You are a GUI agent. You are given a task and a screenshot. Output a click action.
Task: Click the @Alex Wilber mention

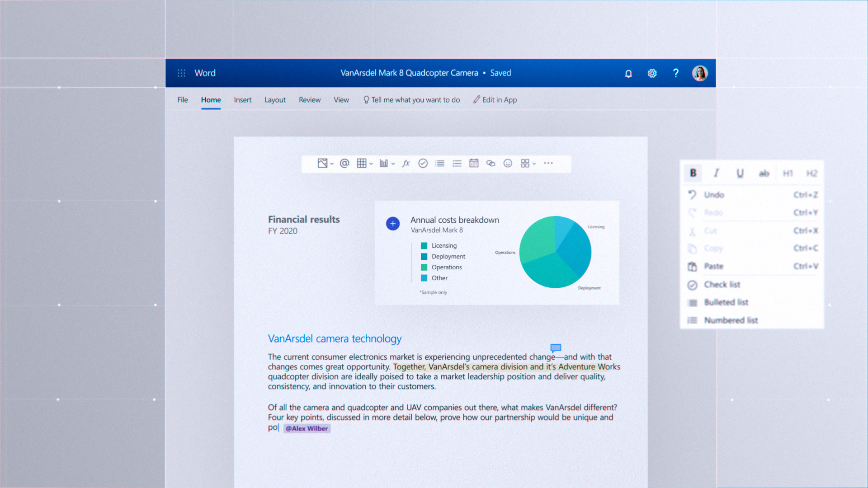pos(307,428)
